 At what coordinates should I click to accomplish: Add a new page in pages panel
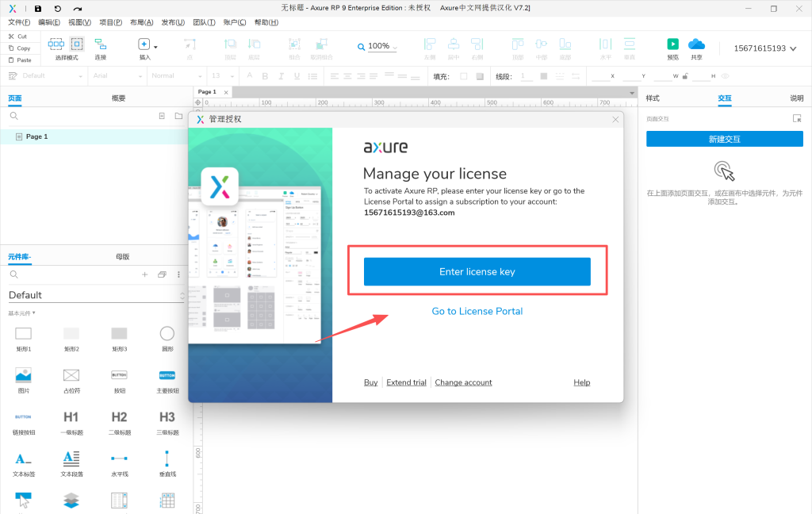[x=161, y=116]
